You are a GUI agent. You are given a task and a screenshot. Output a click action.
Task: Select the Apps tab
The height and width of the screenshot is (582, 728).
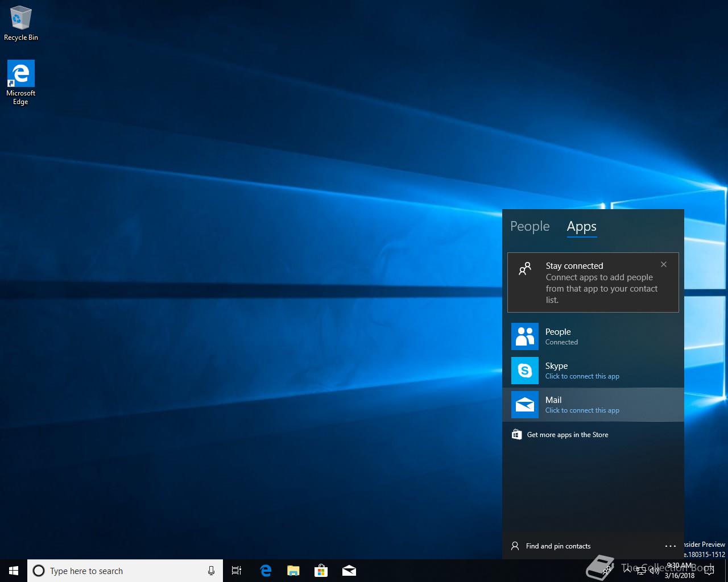(x=581, y=227)
